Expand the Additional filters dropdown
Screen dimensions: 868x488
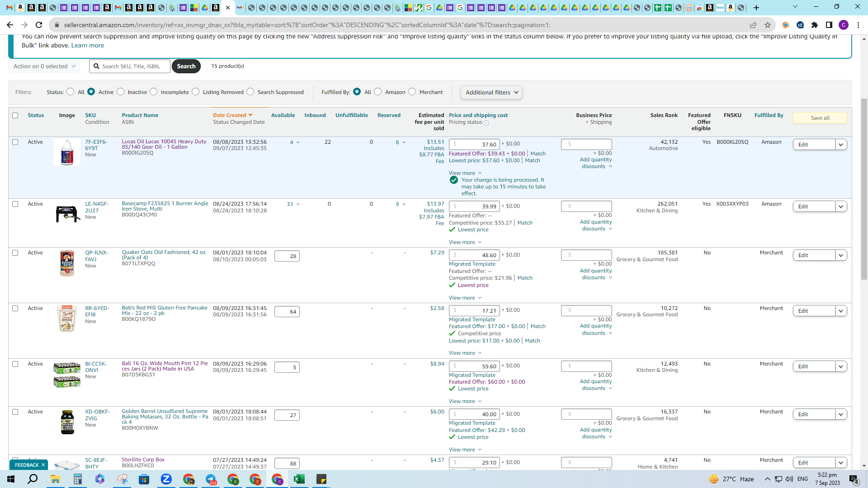(491, 93)
